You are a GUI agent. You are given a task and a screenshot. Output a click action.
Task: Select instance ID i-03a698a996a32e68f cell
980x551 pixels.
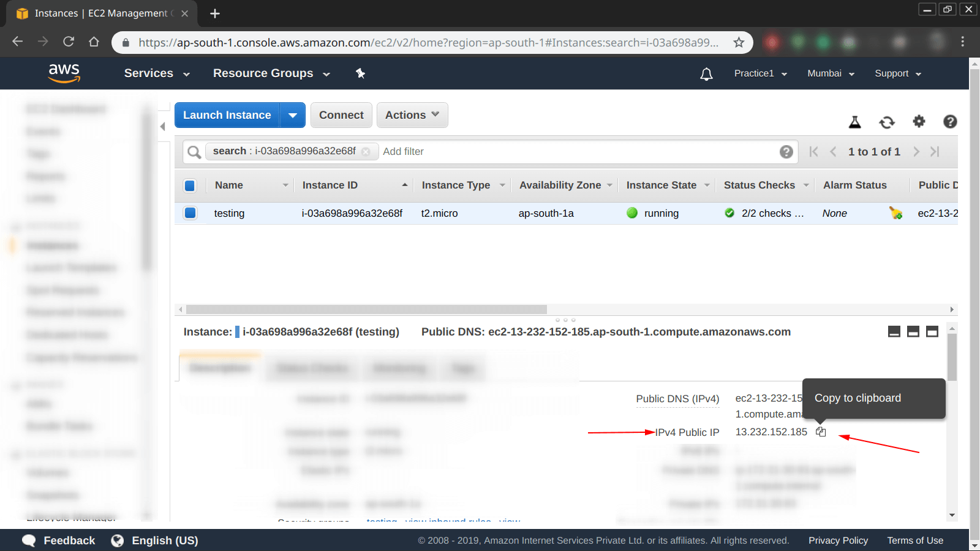coord(352,213)
